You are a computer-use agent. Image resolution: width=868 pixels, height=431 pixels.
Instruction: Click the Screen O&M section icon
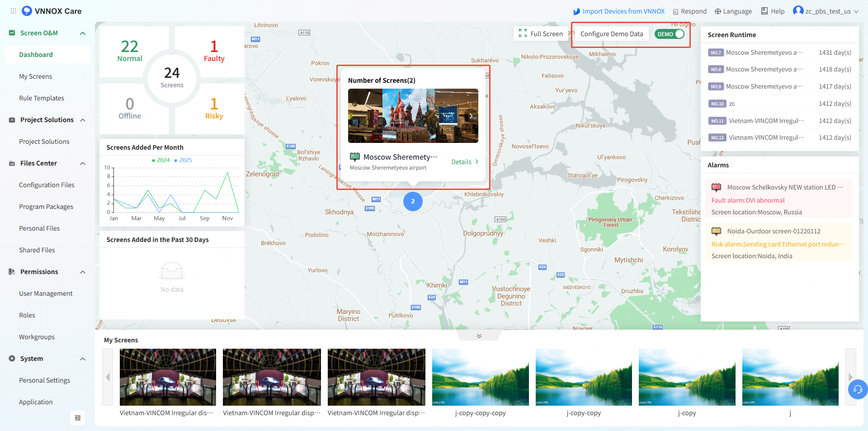pyautogui.click(x=12, y=33)
